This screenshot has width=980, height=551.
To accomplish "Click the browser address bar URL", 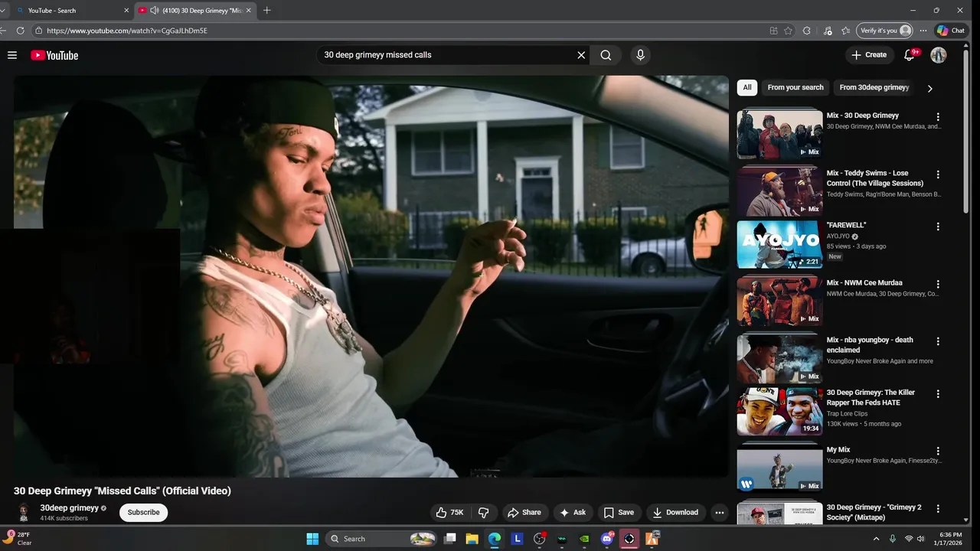I will 127,31.
